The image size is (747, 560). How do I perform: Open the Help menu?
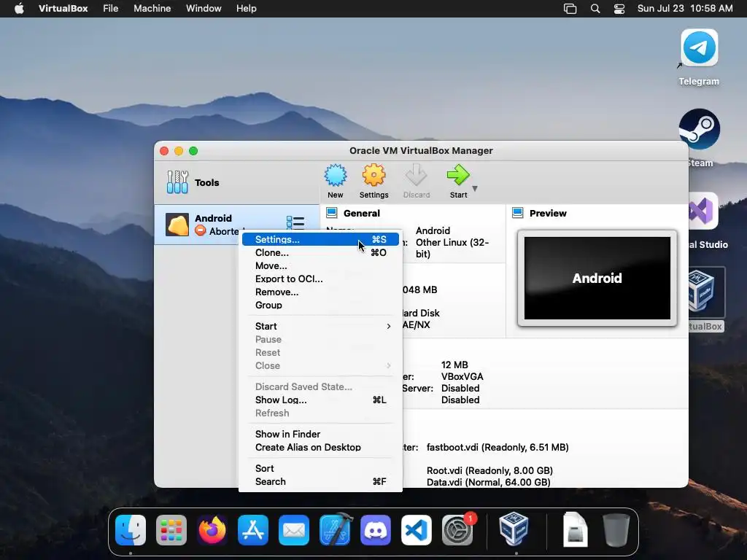[247, 9]
